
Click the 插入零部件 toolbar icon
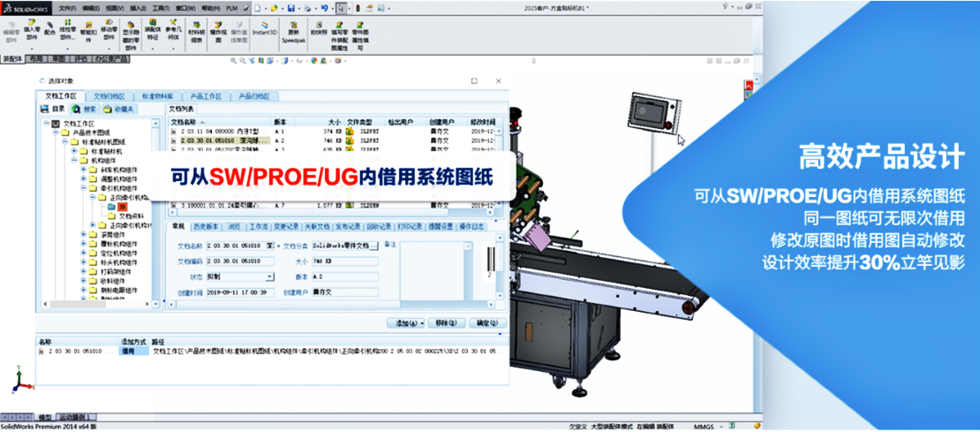click(31, 30)
